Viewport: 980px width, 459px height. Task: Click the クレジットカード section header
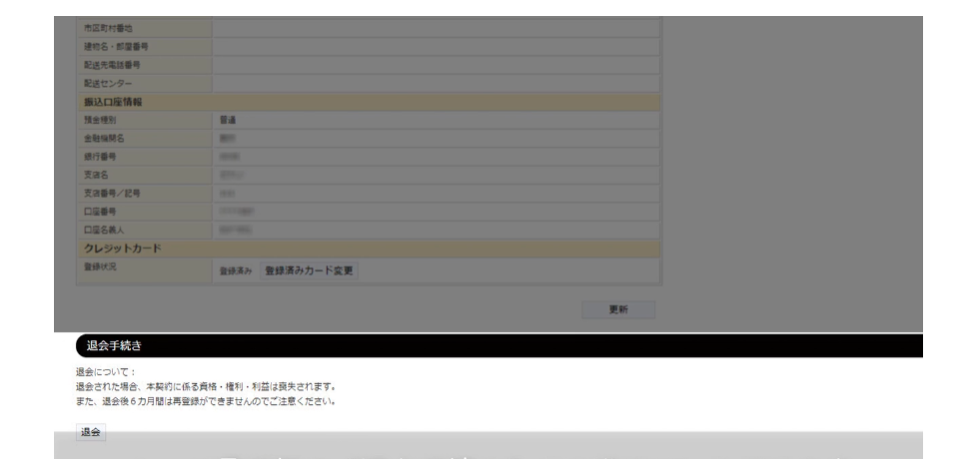[369, 249]
